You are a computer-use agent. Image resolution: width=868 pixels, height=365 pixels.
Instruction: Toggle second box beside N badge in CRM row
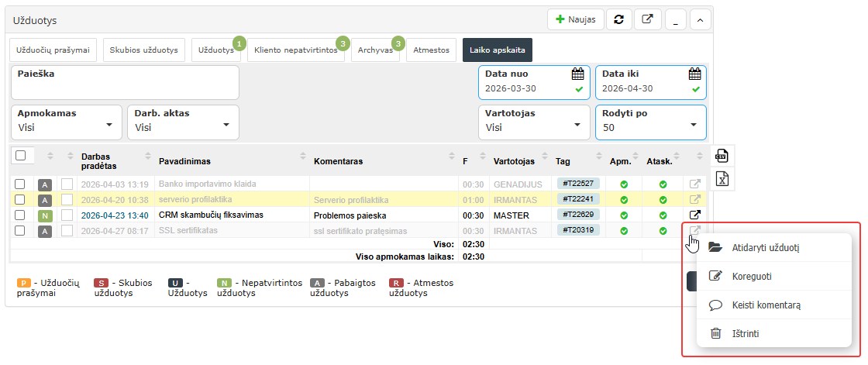(67, 215)
